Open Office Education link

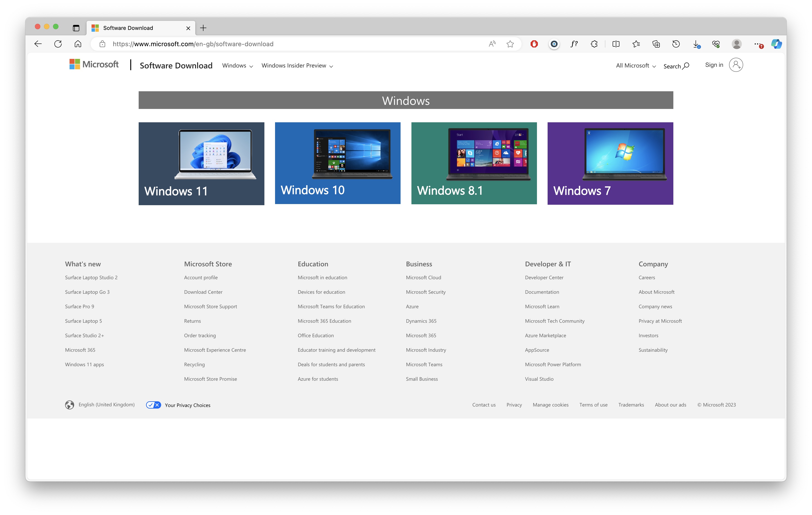[x=315, y=335]
